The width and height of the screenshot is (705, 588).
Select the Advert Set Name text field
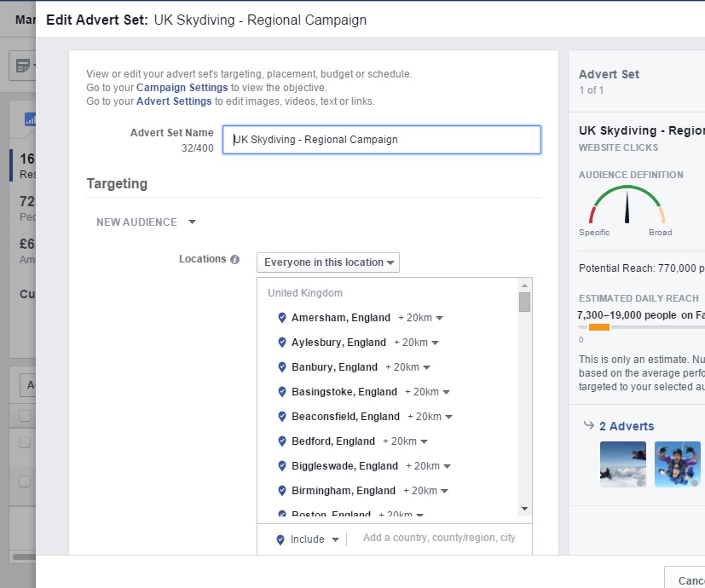point(381,139)
